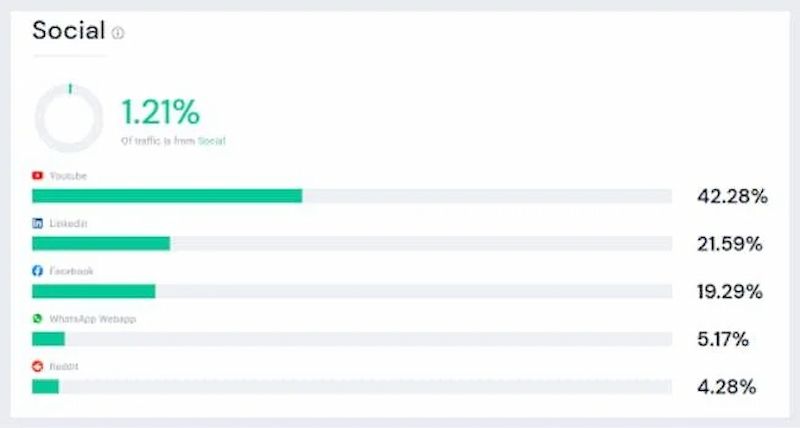The width and height of the screenshot is (800, 428).
Task: Click the LinkedIn logo icon
Action: coord(37,223)
